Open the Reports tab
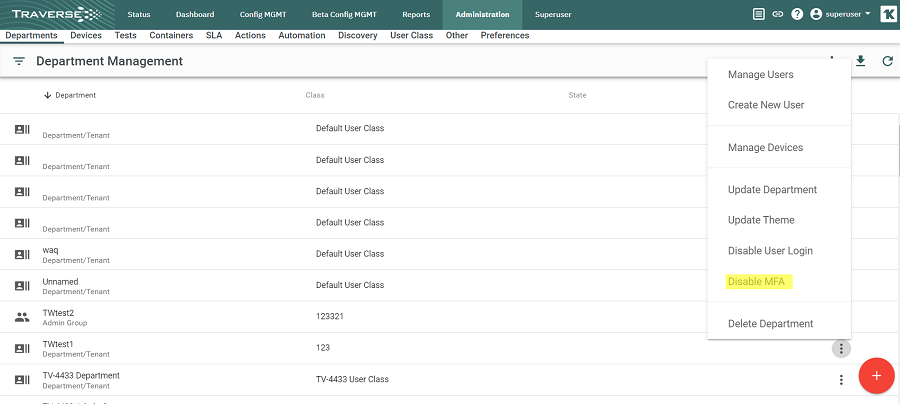 (416, 14)
